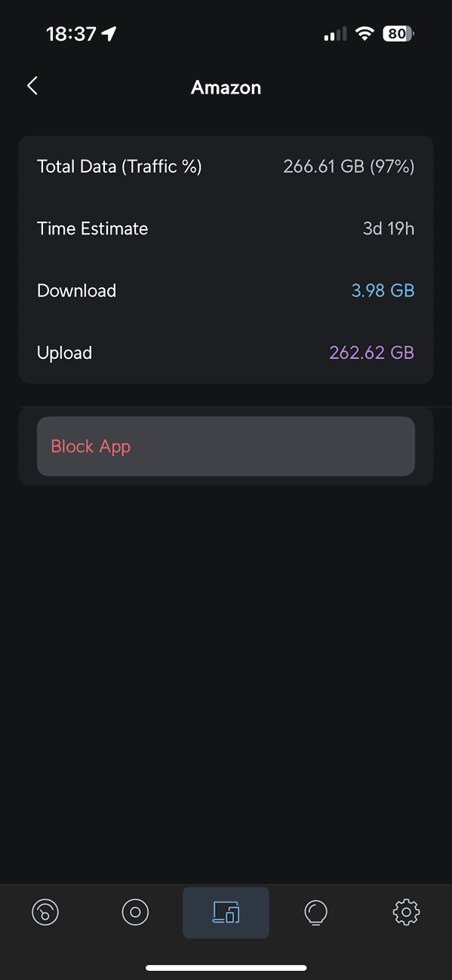Select the Download row label
Screen dimensions: 452x980
(76, 291)
